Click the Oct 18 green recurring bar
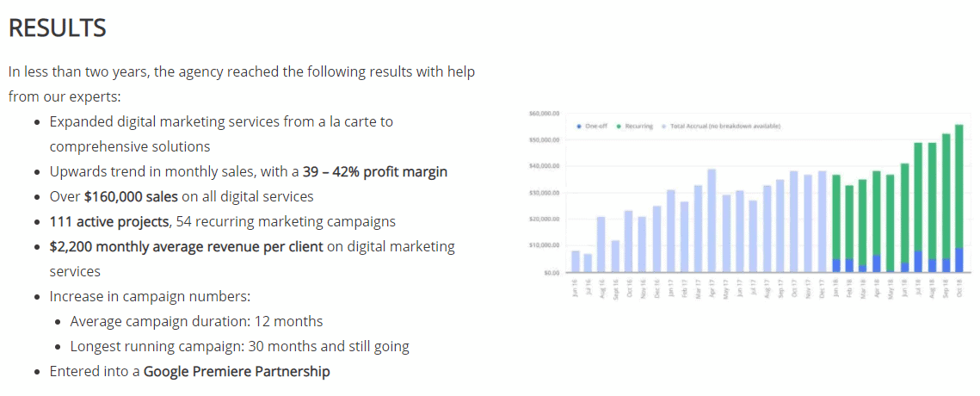Screen dimensions: 980x396 tap(959, 187)
